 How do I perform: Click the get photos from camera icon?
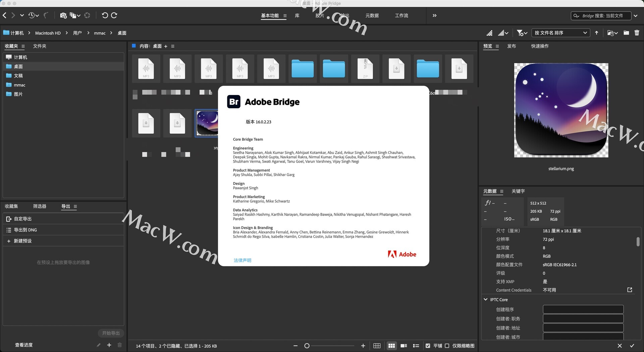coord(63,15)
